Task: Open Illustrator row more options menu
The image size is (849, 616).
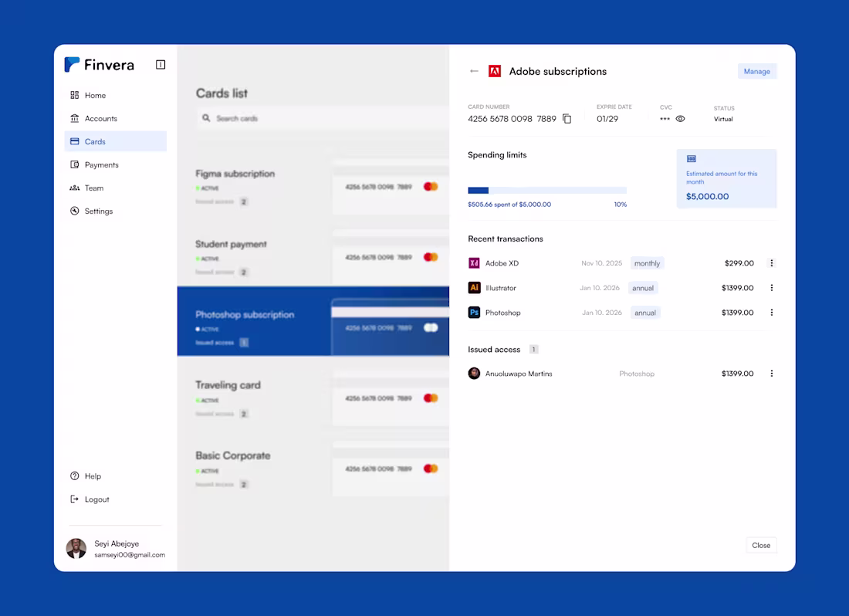Action: coord(772,288)
